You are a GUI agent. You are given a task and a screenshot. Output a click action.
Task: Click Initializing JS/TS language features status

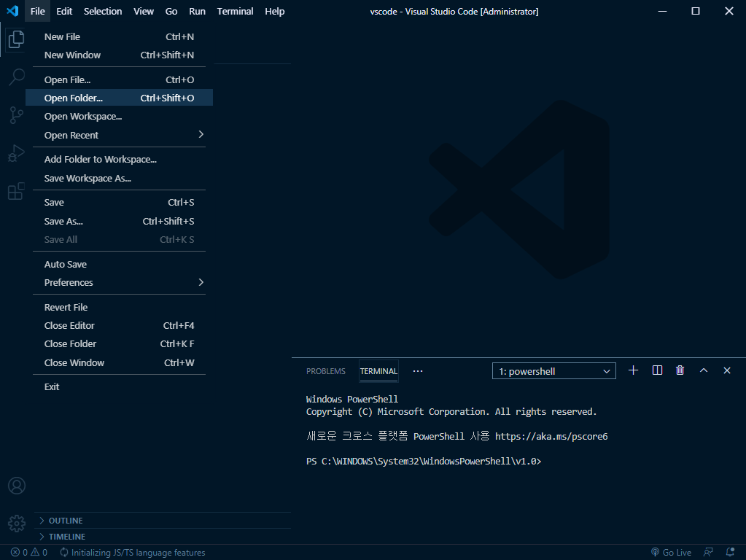pos(133,553)
